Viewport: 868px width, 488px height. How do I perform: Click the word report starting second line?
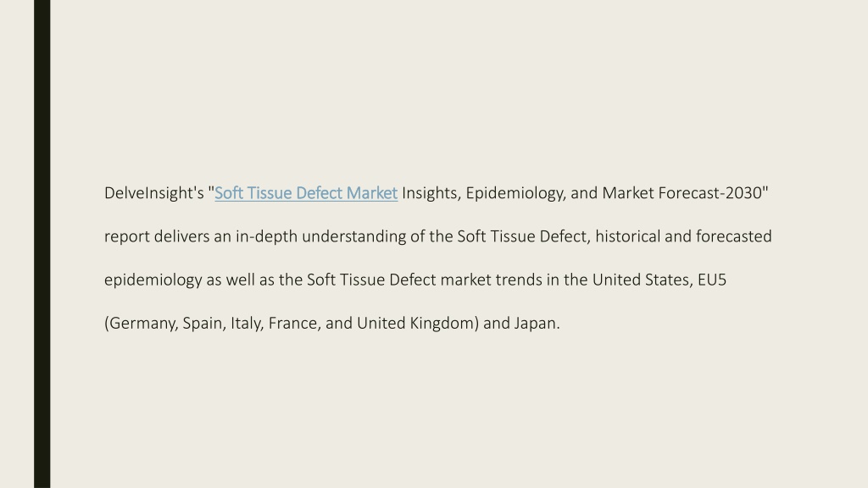127,237
